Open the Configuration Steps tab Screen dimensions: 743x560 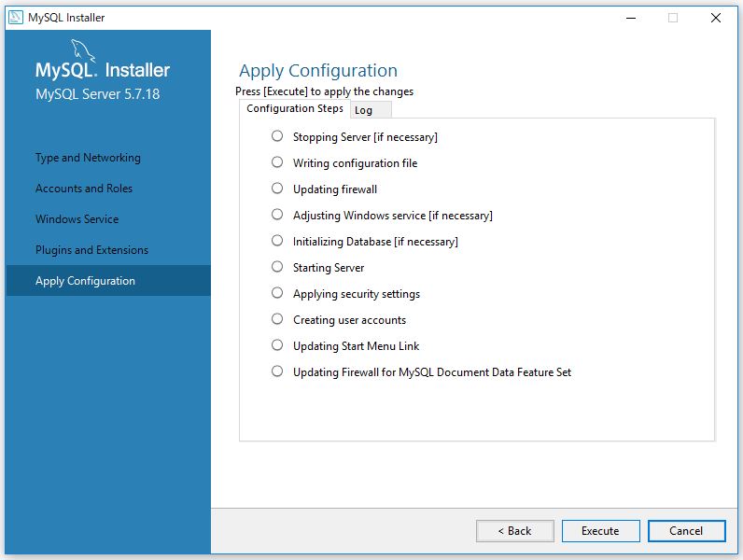click(295, 108)
